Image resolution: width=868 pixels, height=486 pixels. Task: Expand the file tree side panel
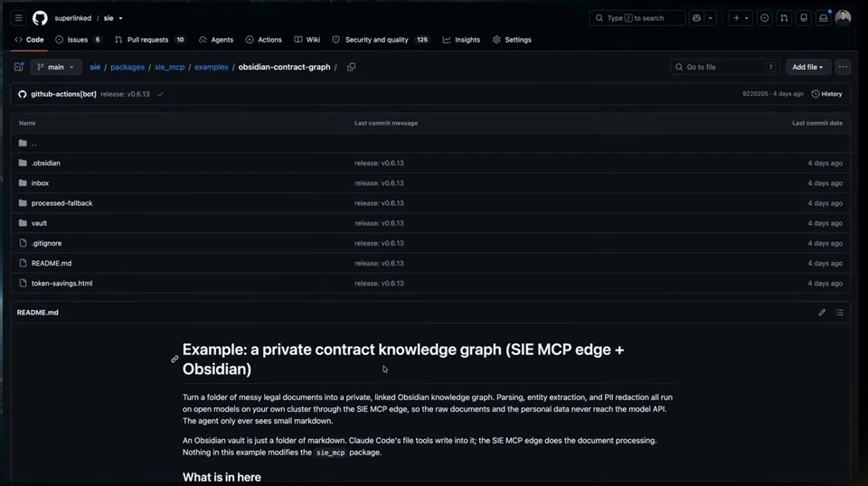(x=19, y=67)
